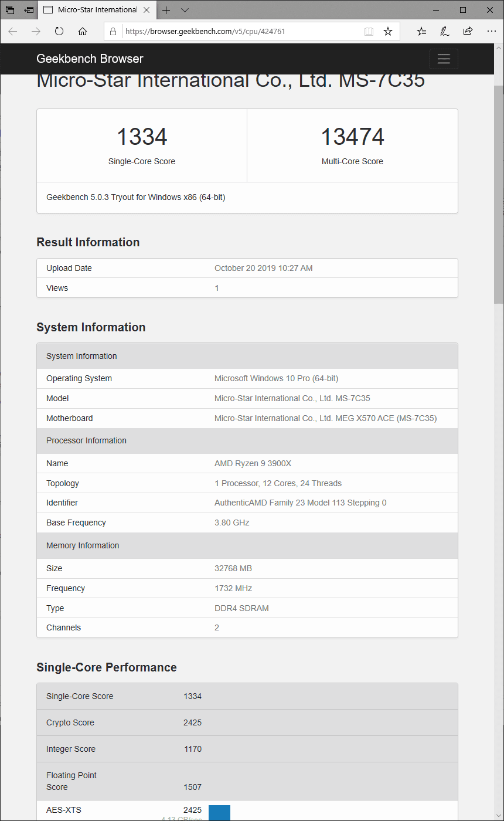Click the AuthenticAMD Family 23 identifier

300,503
